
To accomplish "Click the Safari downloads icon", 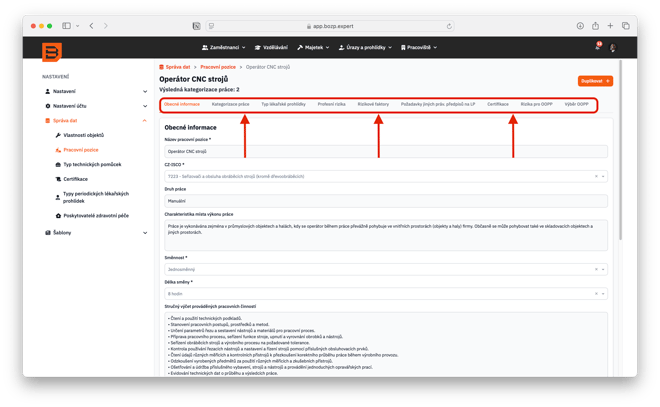I will 582,24.
